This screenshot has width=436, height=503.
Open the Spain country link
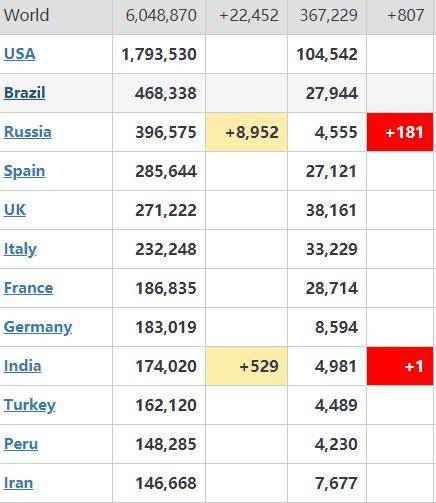tap(24, 171)
